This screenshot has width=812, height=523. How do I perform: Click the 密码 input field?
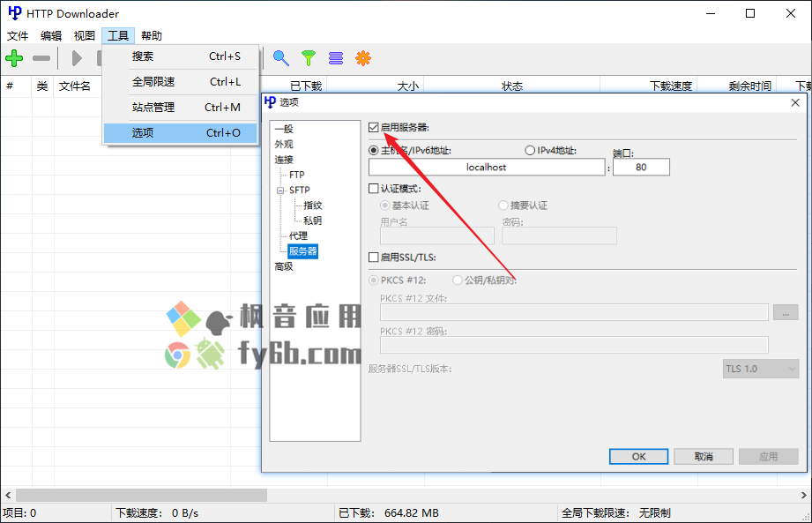tap(559, 235)
